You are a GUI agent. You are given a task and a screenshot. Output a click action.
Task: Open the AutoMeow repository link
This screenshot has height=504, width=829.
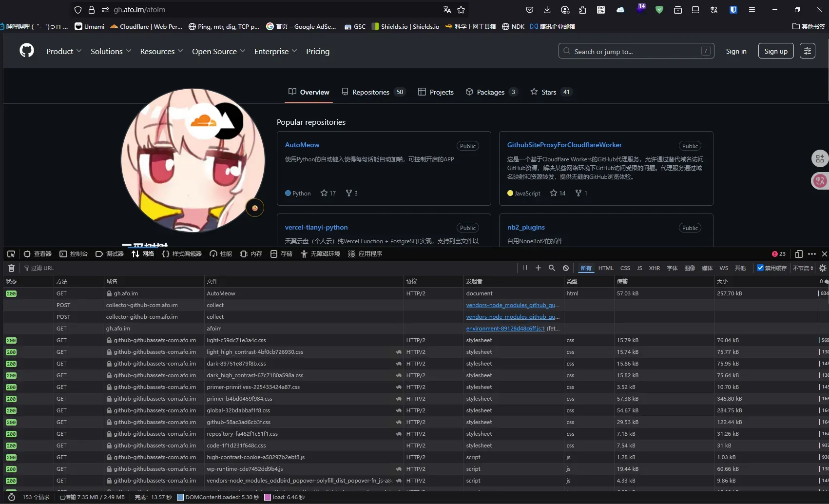pyautogui.click(x=302, y=145)
